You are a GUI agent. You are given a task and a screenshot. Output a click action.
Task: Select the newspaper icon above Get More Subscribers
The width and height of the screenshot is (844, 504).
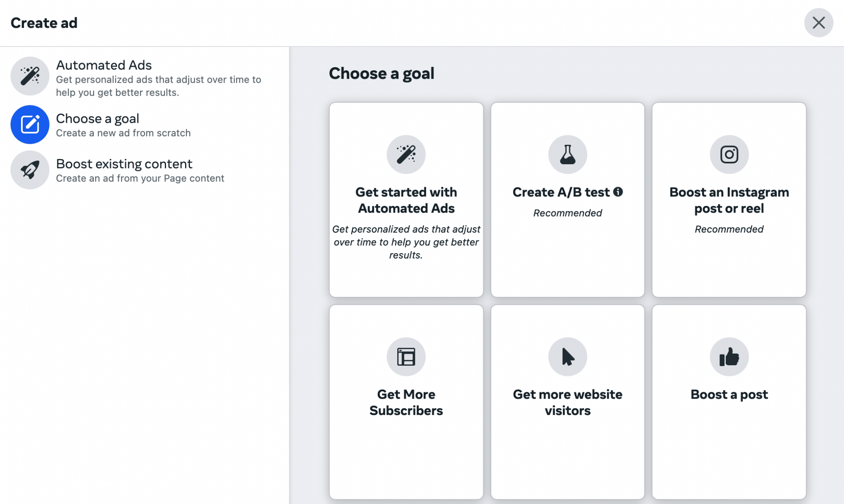point(406,356)
